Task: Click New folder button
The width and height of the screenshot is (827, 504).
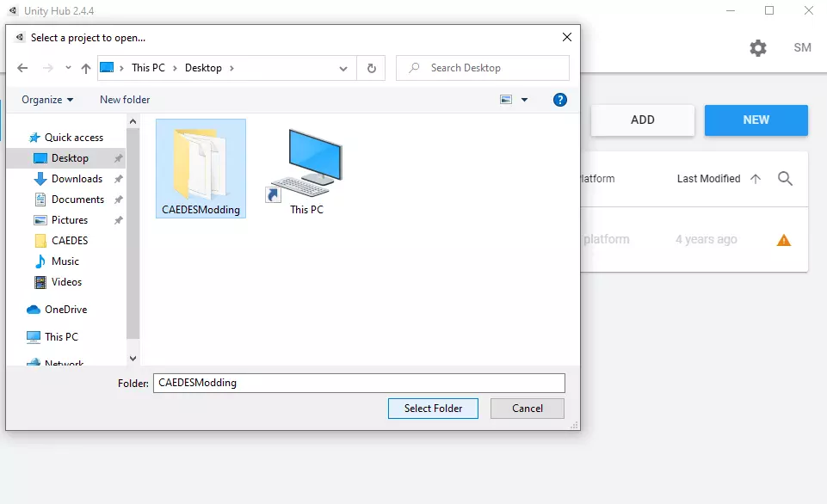Action: pos(125,100)
